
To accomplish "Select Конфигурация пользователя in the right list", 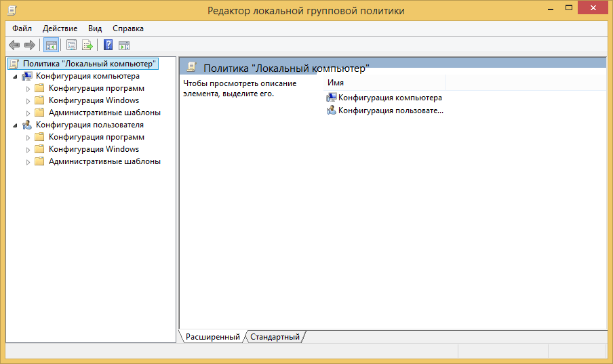I will pyautogui.click(x=390, y=110).
